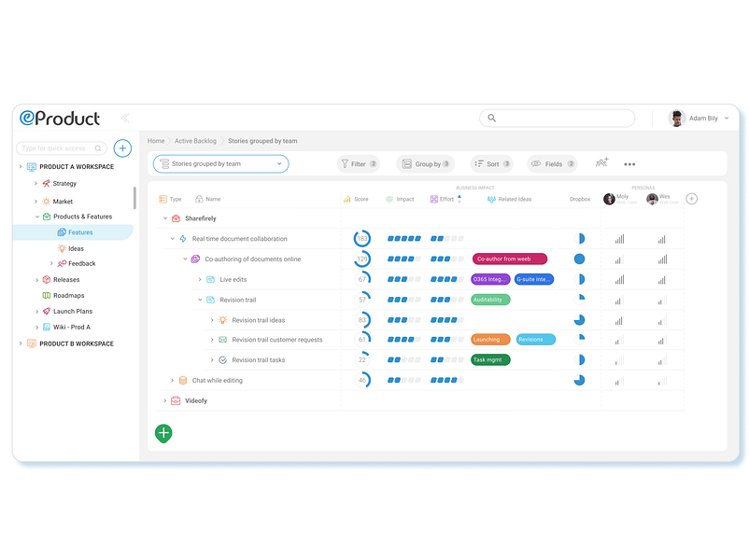Add a persona column with plus circle
The width and height of the screenshot is (749, 560).
pyautogui.click(x=691, y=199)
